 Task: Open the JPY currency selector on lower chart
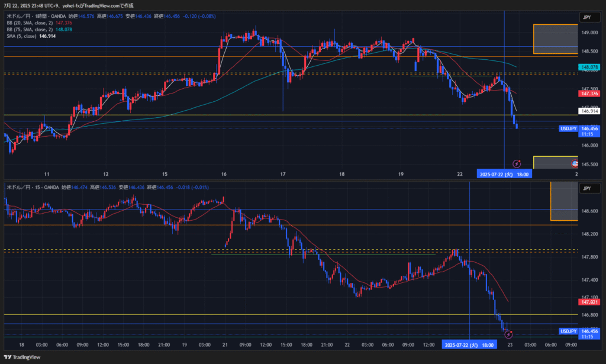click(x=588, y=188)
